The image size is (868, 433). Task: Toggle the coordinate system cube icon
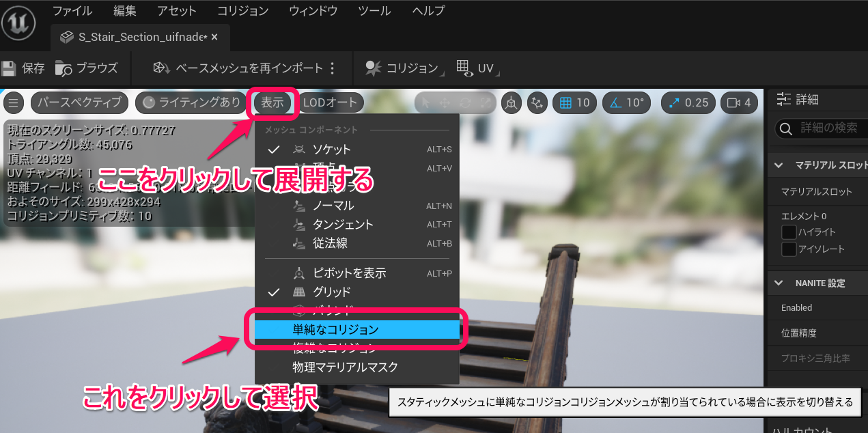point(510,103)
